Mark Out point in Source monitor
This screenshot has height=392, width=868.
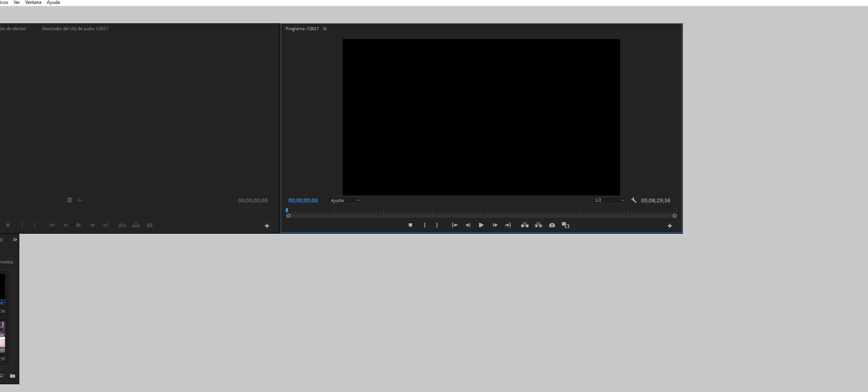(34, 225)
